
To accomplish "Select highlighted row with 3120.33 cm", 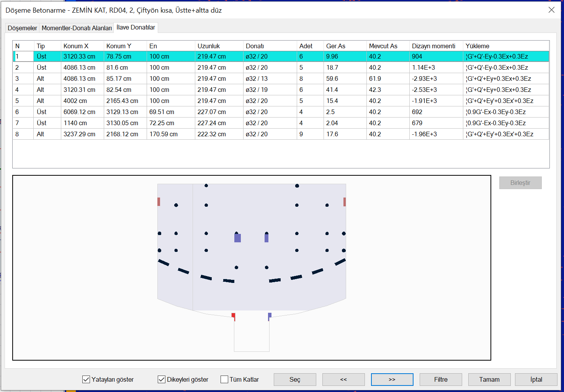I will (x=281, y=56).
